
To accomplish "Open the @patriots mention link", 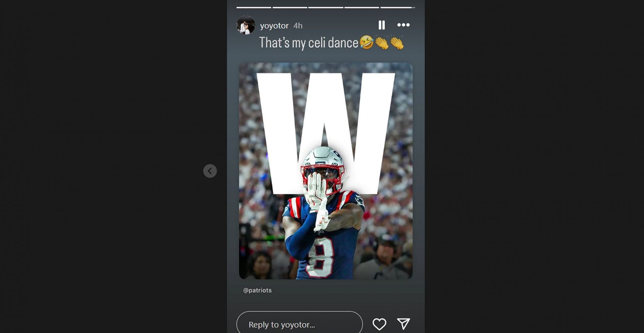I will pyautogui.click(x=257, y=290).
